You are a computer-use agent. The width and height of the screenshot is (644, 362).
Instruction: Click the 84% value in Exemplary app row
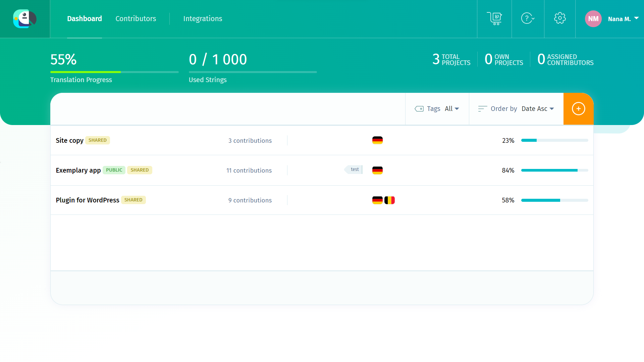point(508,171)
